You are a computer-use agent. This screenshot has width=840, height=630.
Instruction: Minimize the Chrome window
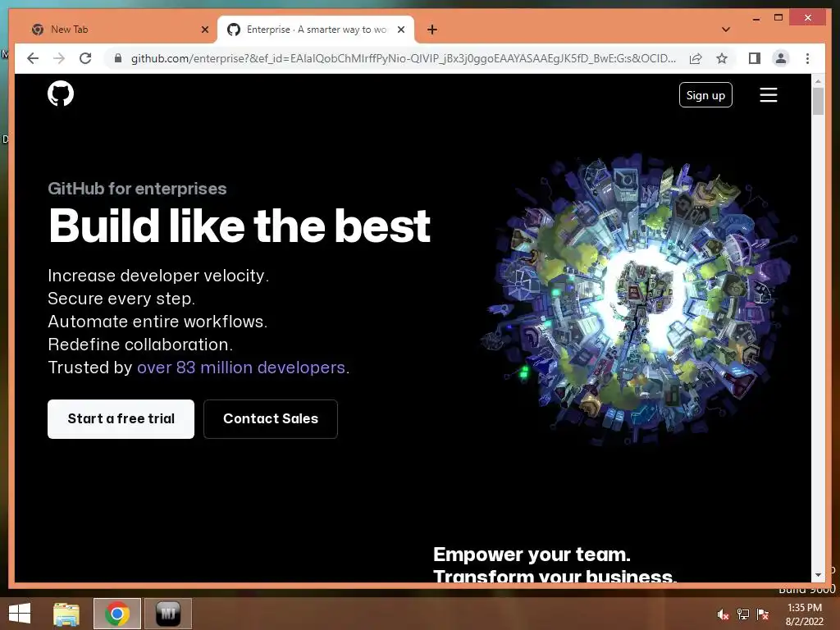click(x=756, y=18)
